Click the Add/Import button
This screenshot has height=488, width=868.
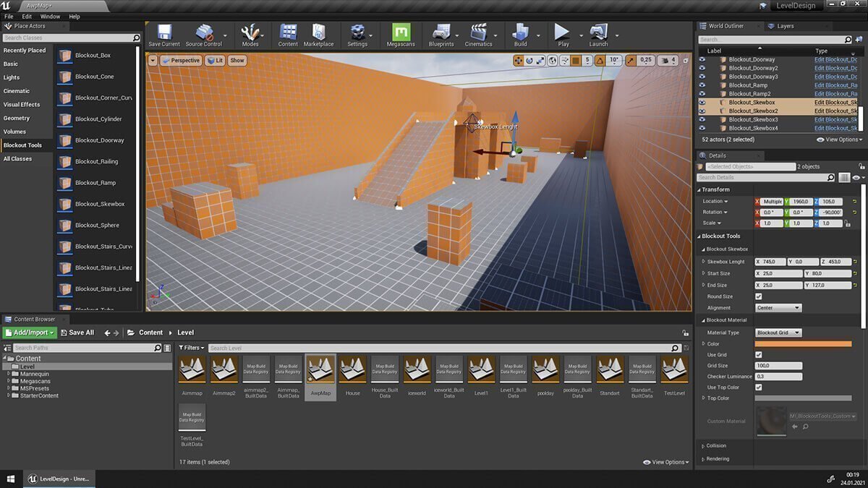coord(30,333)
